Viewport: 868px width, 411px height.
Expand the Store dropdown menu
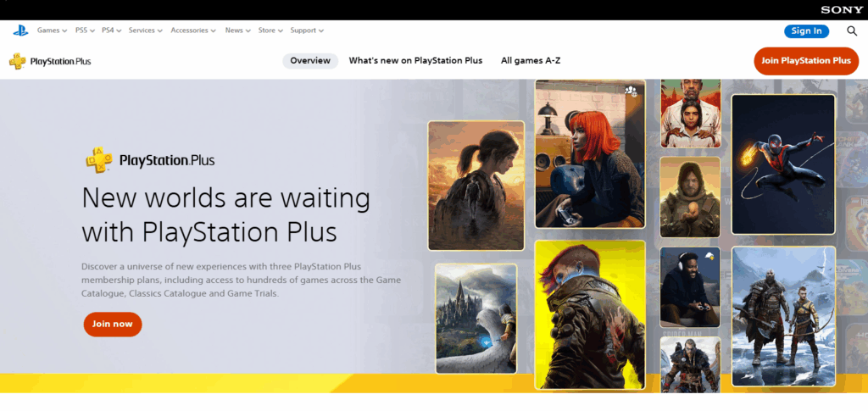(x=270, y=31)
